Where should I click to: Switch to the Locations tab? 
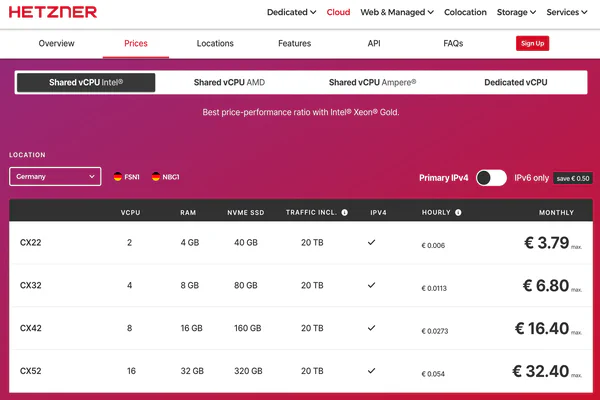click(215, 43)
